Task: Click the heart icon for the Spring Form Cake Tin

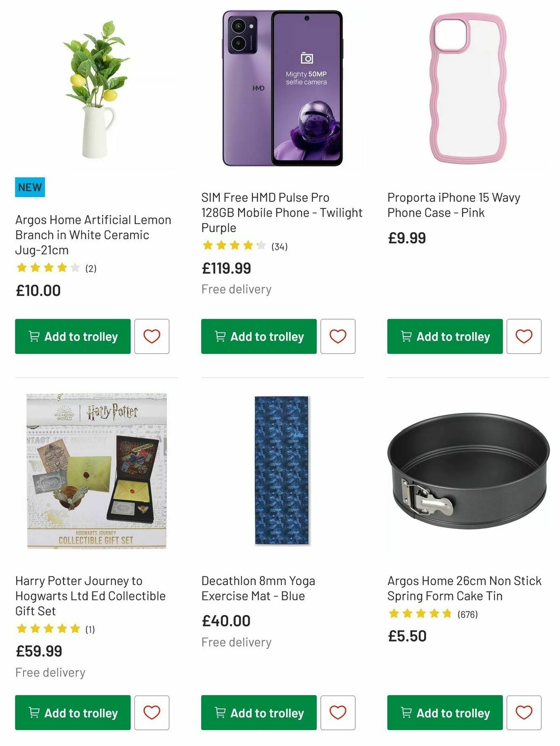Action: tap(524, 713)
